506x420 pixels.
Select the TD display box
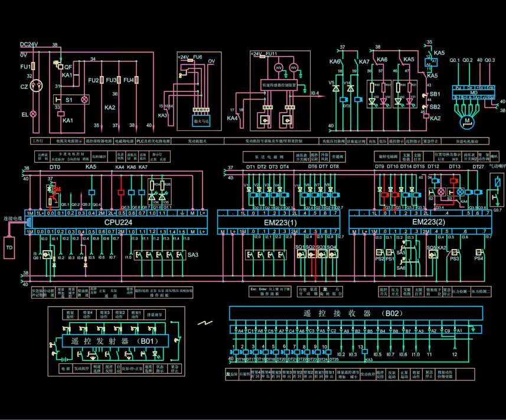tap(9, 248)
